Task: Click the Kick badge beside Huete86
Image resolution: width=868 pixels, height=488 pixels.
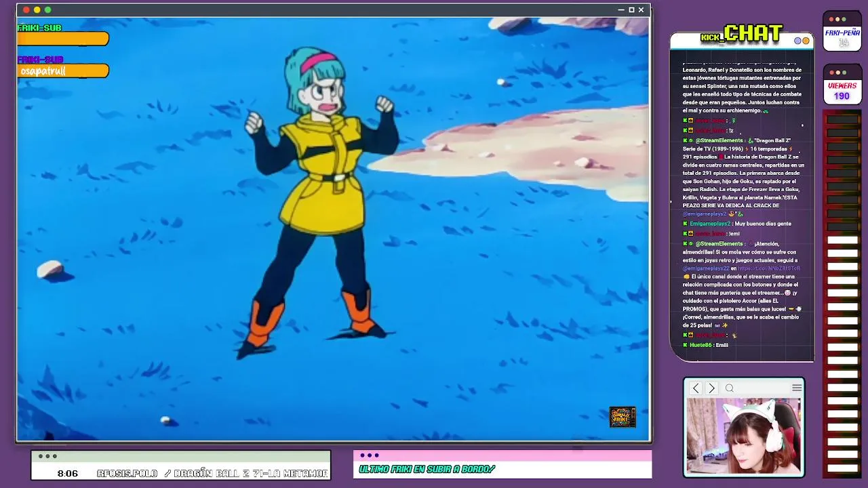Action: pyautogui.click(x=686, y=345)
